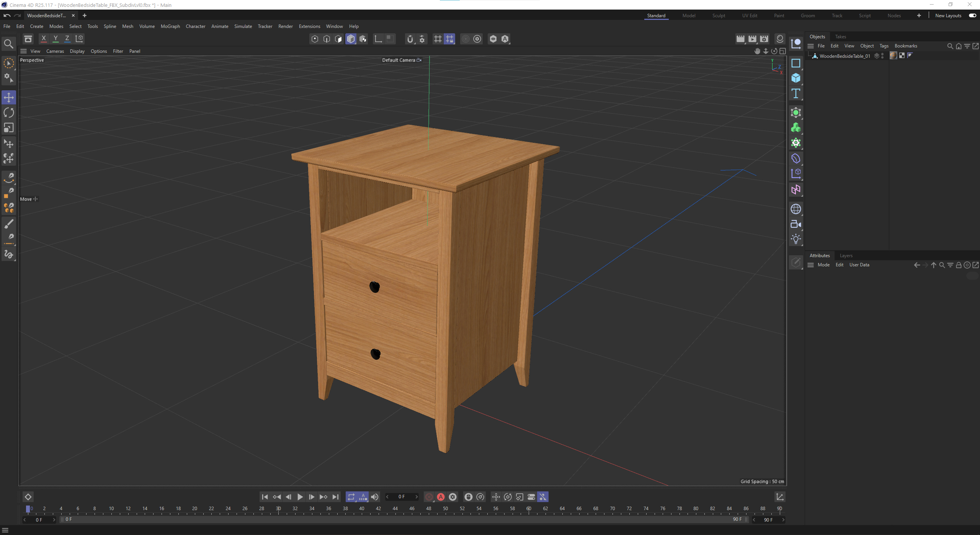Toggle autokeying button in timeline

(x=441, y=497)
